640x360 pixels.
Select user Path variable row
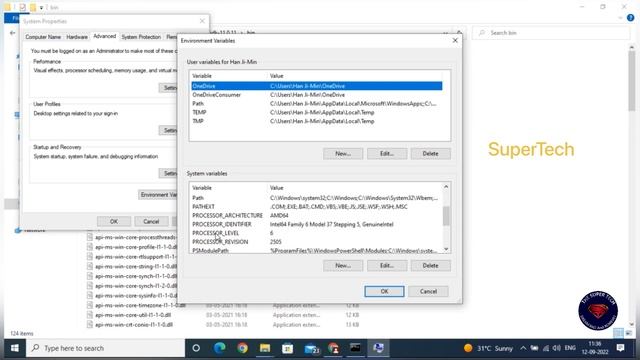click(x=317, y=104)
